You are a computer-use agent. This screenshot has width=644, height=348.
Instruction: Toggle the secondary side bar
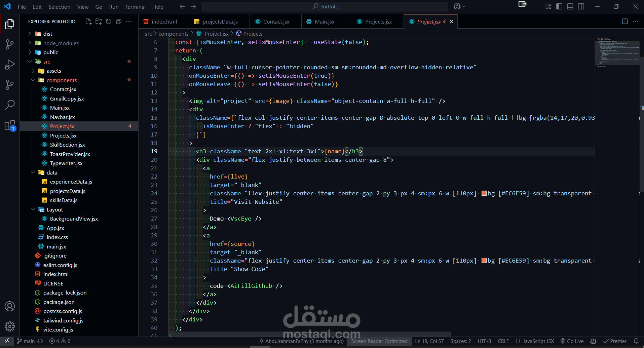[581, 7]
